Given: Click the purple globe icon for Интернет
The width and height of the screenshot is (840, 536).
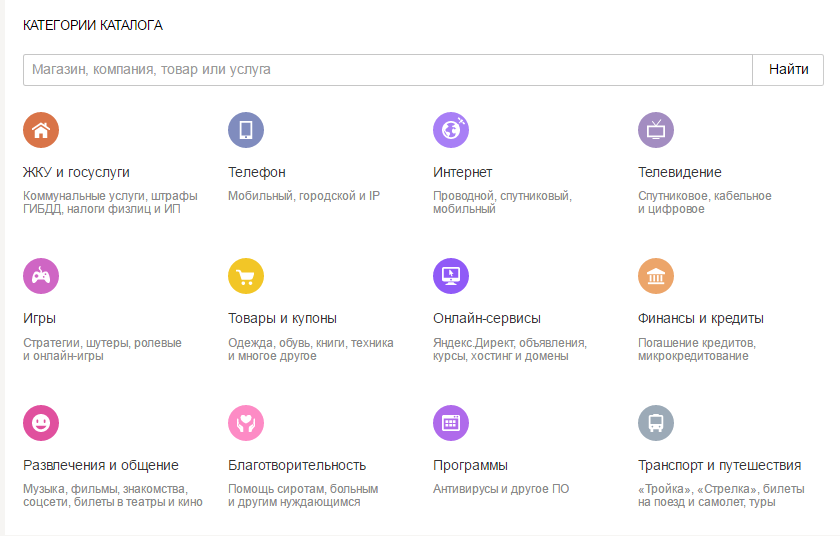Looking at the screenshot, I should pos(451,130).
